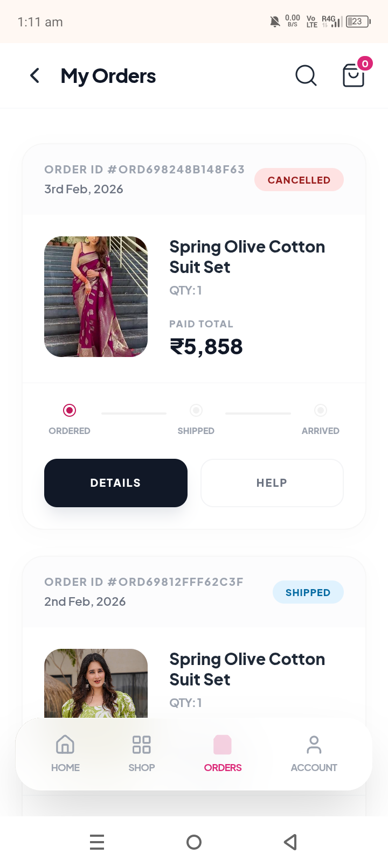Open Shop grid icon in bottom bar
Viewport: 388px width, 868px height.
coord(141,745)
